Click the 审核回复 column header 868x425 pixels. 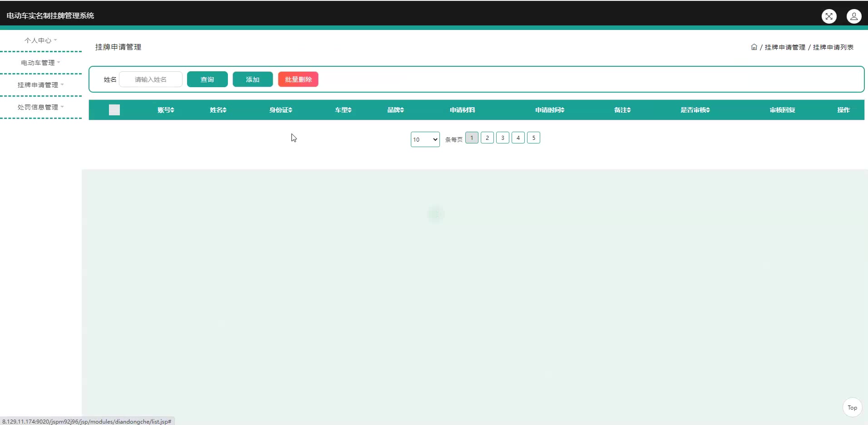[x=783, y=110]
